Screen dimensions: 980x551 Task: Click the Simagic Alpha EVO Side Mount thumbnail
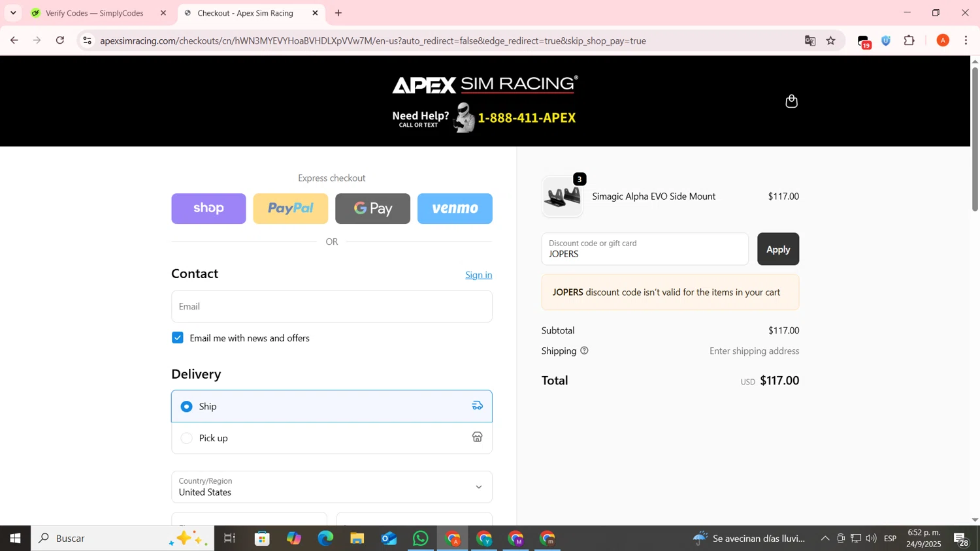pos(563,197)
